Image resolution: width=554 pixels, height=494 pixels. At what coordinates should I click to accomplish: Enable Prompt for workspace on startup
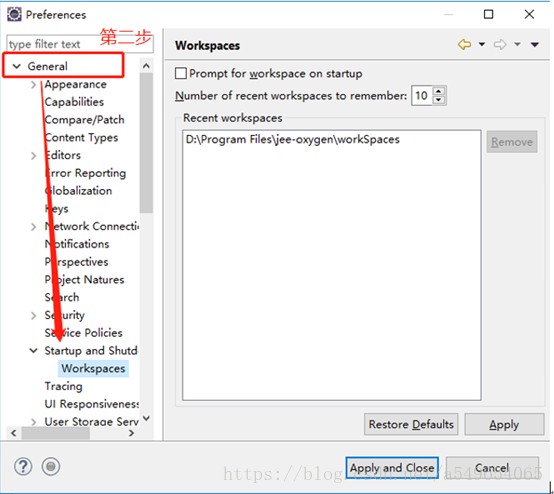click(x=181, y=73)
